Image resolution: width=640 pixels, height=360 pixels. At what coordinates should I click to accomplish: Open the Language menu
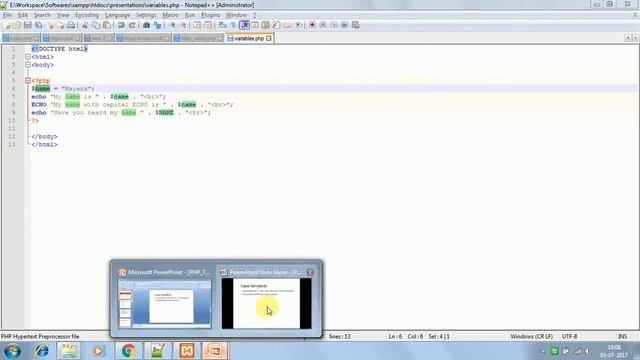coord(117,15)
